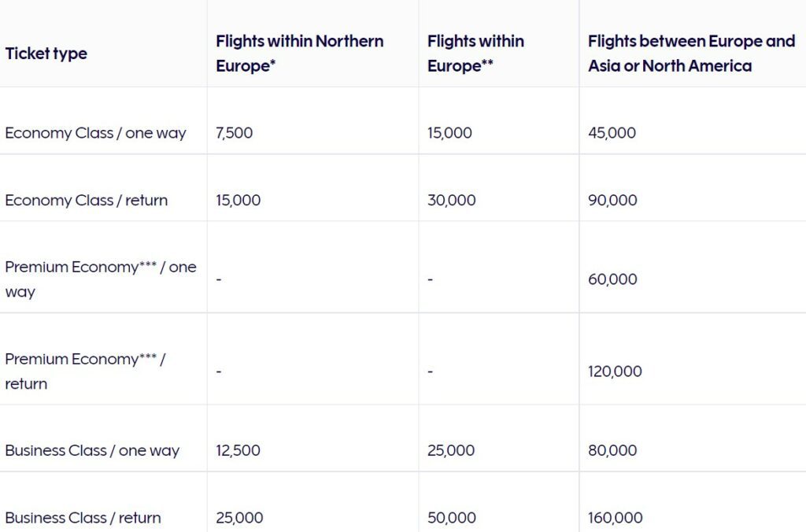Click the 50,000 points cell

(451, 518)
